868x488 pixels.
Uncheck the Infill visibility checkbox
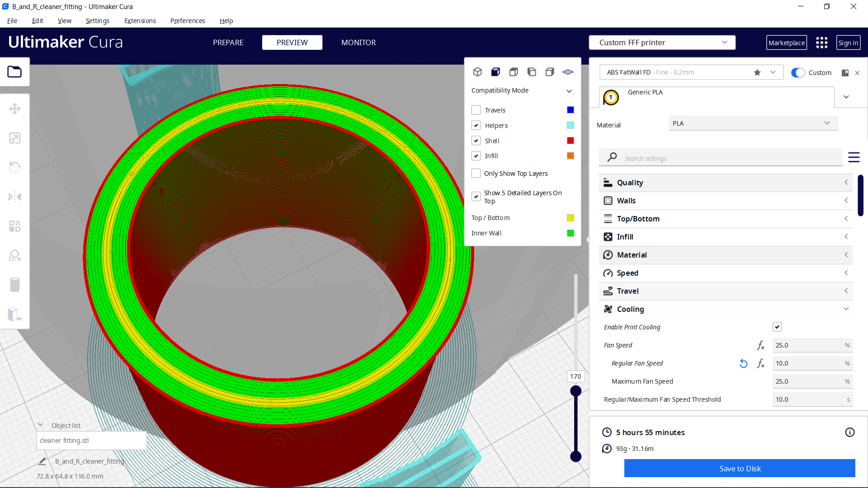(x=476, y=156)
